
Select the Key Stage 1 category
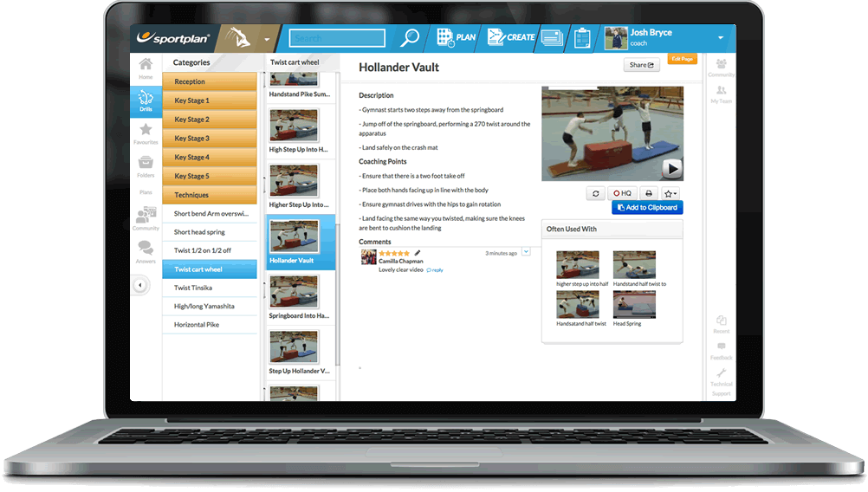tap(210, 100)
